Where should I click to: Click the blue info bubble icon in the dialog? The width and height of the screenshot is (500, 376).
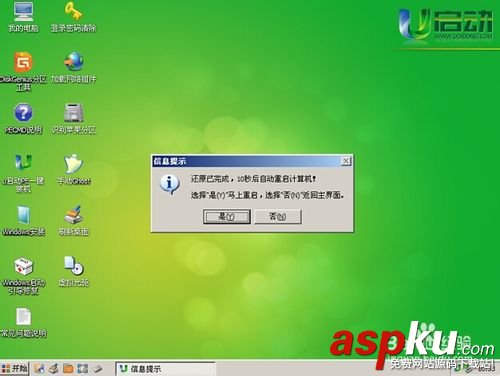(170, 184)
